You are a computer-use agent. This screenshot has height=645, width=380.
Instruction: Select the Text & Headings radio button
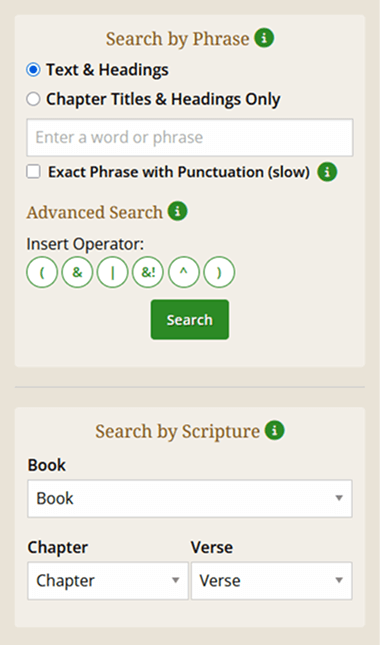(33, 70)
